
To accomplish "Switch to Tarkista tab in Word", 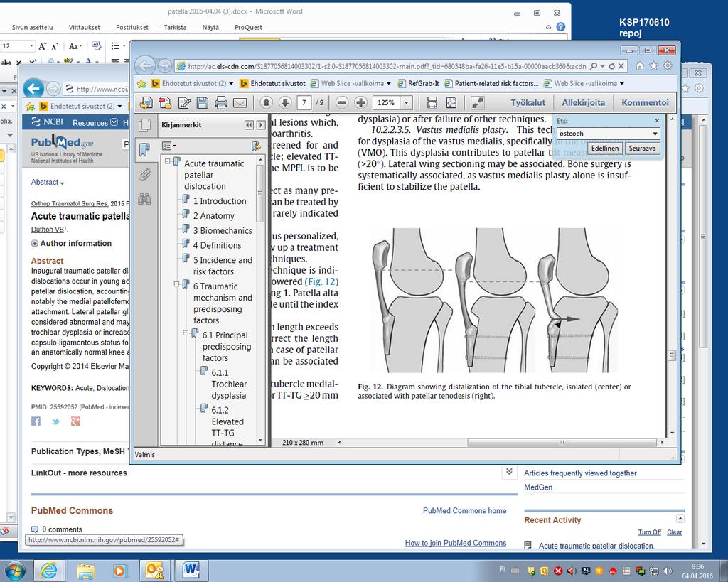I will pyautogui.click(x=175, y=28).
